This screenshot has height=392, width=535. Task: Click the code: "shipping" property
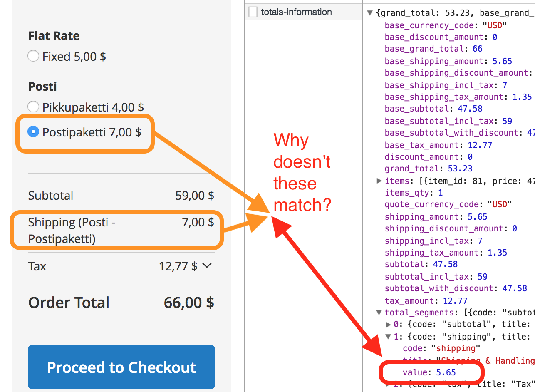[x=441, y=348]
